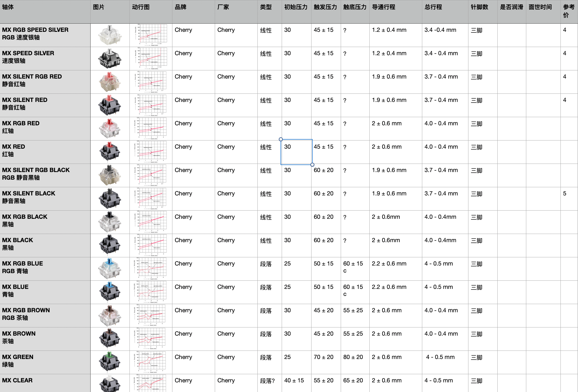The image size is (578, 392).
Task: Select the 参考价 header cell
Action: 569,12
